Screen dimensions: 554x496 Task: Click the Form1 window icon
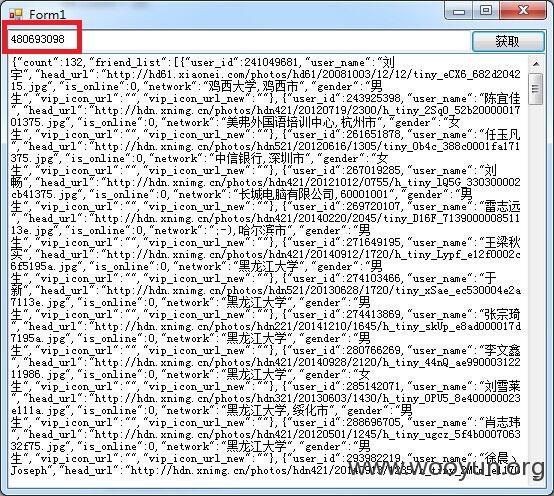(x=16, y=14)
